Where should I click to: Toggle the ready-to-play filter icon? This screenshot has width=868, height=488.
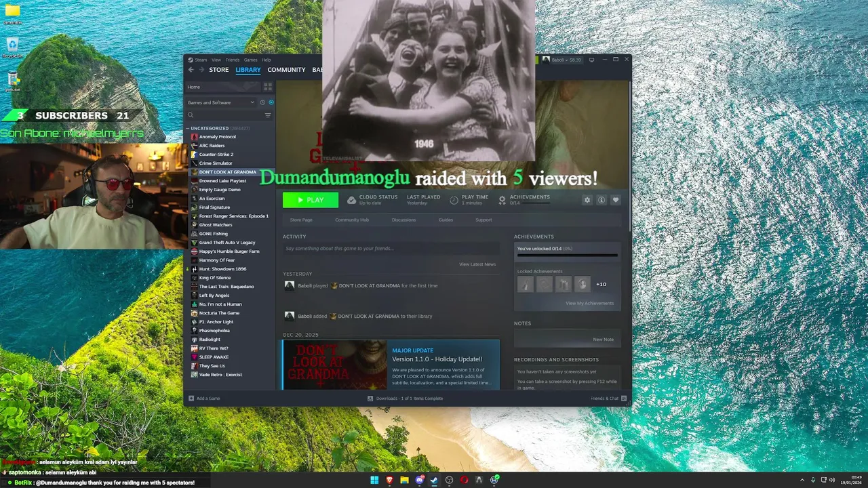271,102
